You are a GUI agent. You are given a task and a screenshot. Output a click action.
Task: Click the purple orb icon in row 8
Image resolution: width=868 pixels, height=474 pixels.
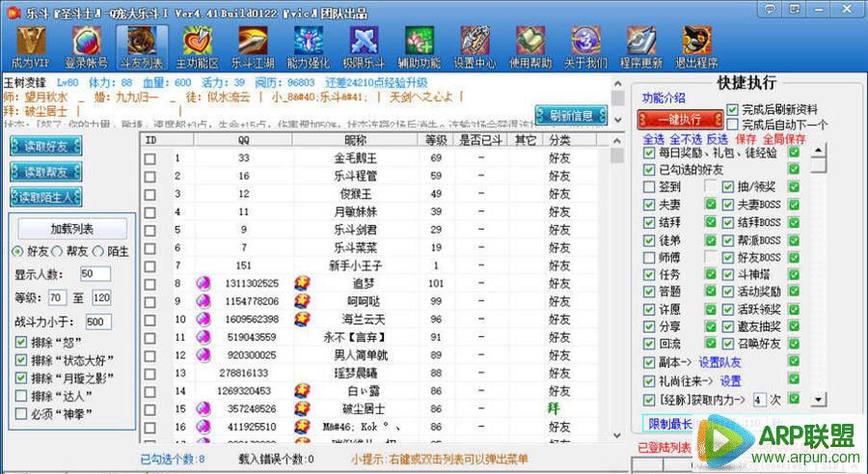[x=203, y=283]
